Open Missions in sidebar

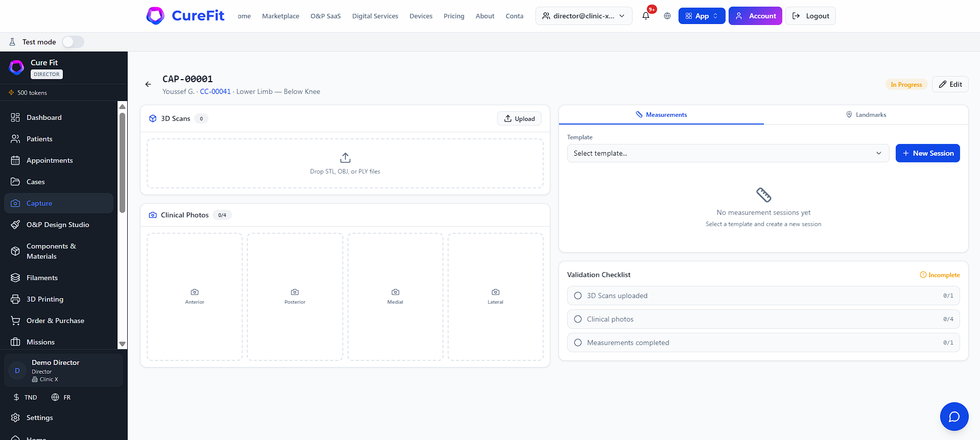point(59,342)
